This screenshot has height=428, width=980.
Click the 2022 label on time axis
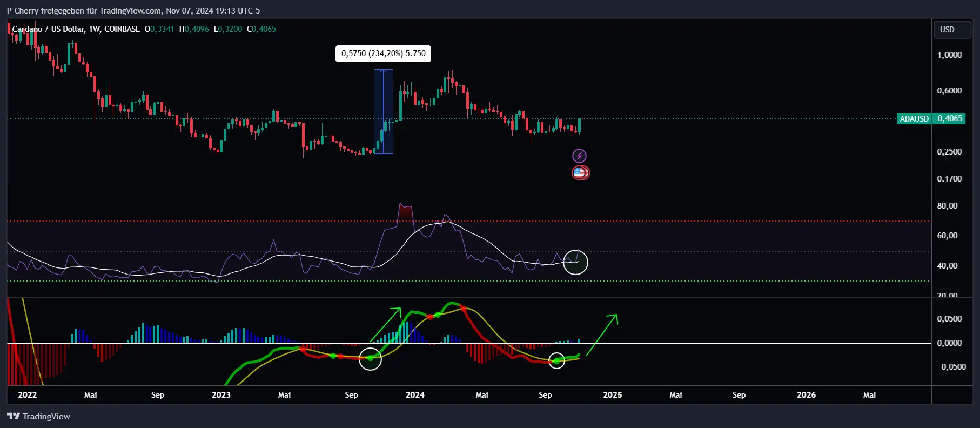pyautogui.click(x=28, y=395)
